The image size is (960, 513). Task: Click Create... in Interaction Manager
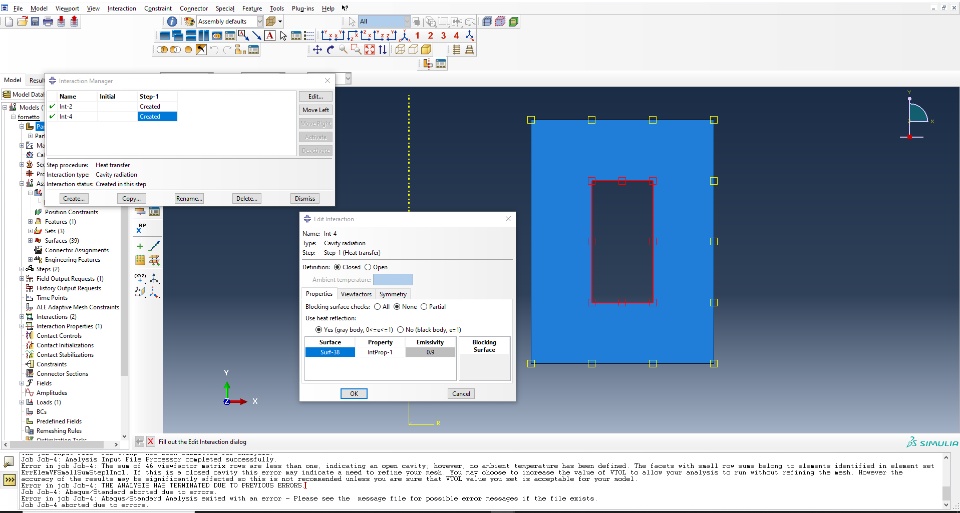(x=74, y=198)
